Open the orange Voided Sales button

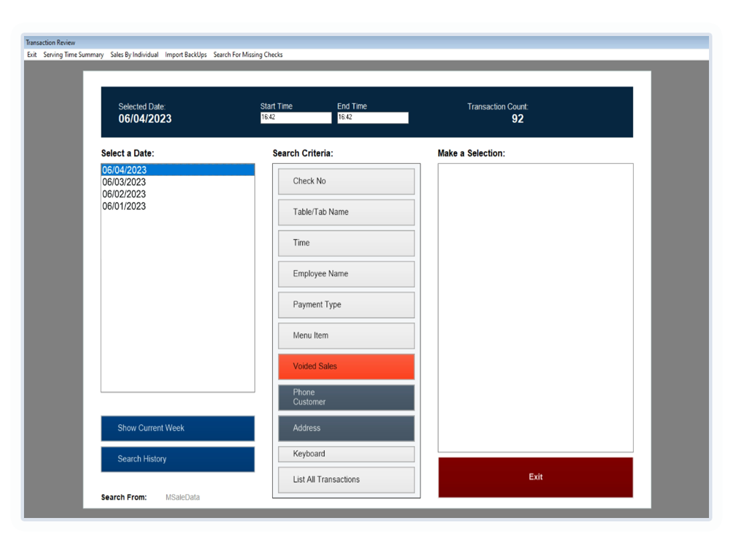(346, 366)
